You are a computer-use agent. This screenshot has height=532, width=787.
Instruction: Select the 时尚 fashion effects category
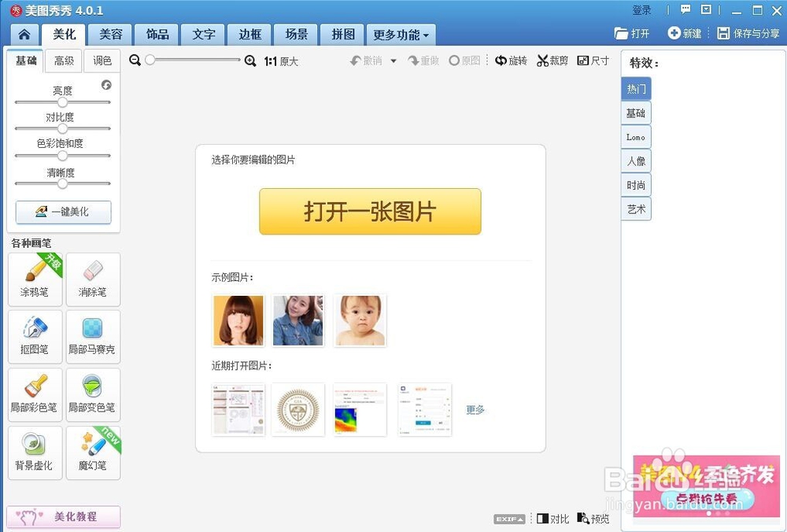point(636,185)
